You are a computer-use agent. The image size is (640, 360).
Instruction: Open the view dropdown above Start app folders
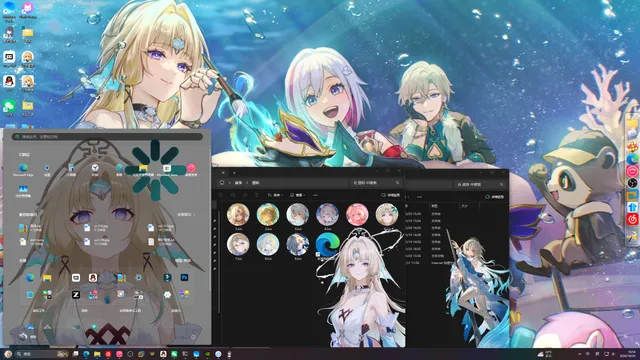[x=182, y=260]
